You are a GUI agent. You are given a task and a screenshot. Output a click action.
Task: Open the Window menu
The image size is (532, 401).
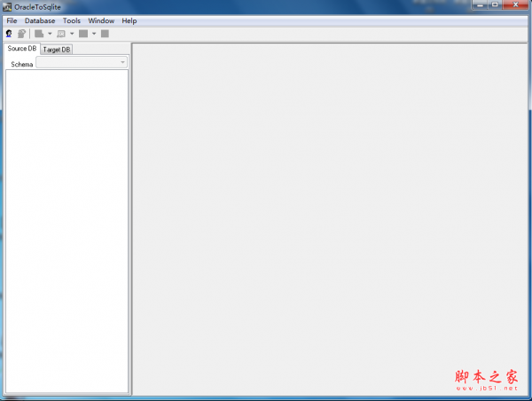[x=101, y=20]
